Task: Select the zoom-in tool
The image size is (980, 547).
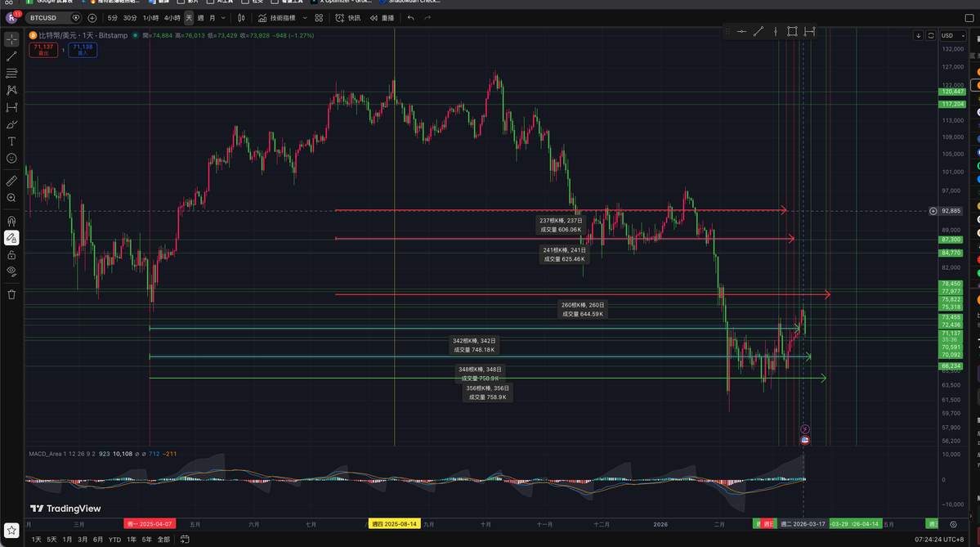Action: (11, 198)
